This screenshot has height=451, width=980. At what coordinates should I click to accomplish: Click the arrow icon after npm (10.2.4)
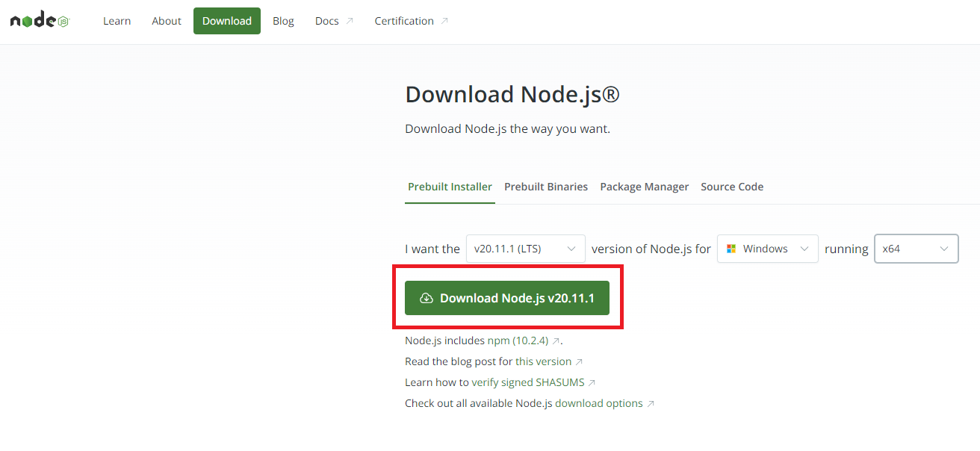(556, 341)
